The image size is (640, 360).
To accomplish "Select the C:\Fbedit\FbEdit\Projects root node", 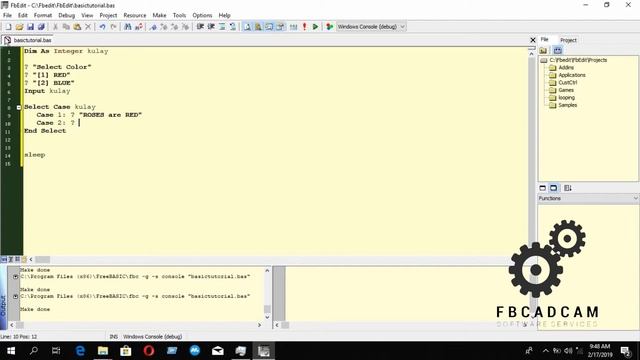I will click(x=578, y=60).
